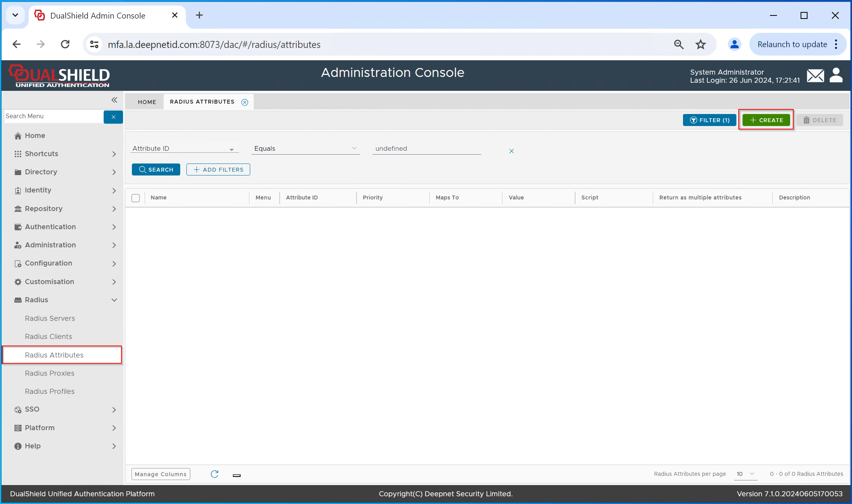Tick the select-all checkbox in table header
852x504 pixels.
[x=135, y=198]
